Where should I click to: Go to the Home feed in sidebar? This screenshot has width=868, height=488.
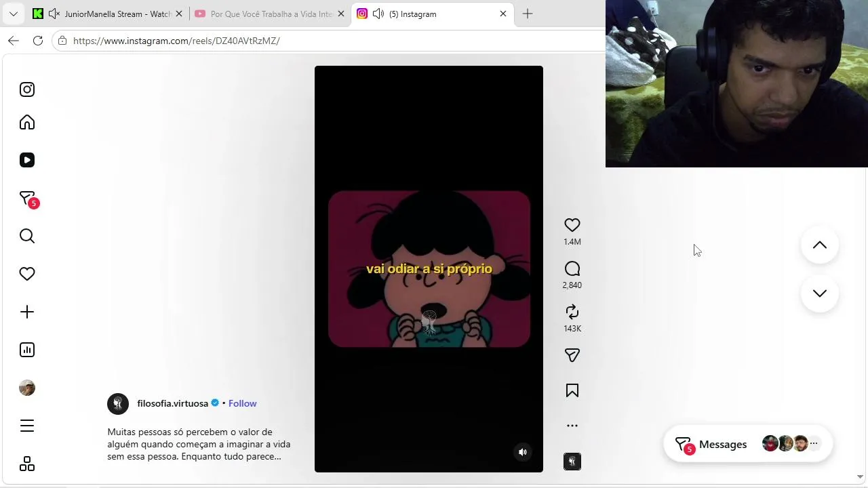[27, 122]
